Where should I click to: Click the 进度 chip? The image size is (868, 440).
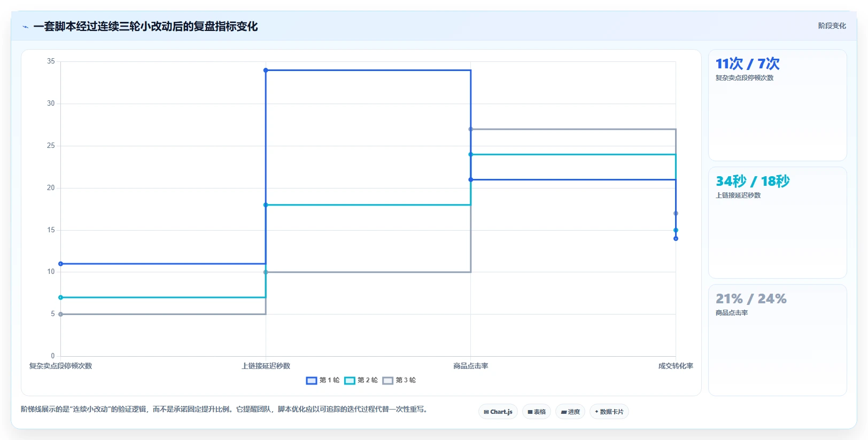click(570, 412)
